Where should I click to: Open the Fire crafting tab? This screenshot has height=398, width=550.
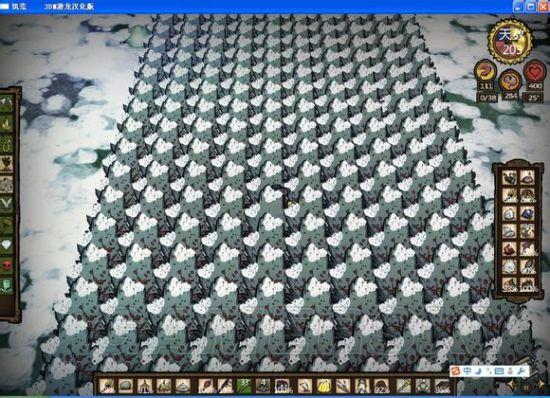pyautogui.click(x=7, y=124)
